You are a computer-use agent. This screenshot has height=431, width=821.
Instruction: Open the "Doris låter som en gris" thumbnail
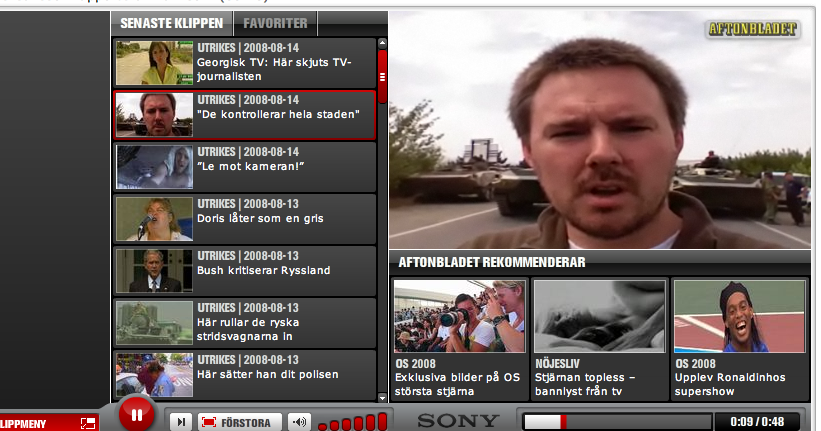point(154,219)
